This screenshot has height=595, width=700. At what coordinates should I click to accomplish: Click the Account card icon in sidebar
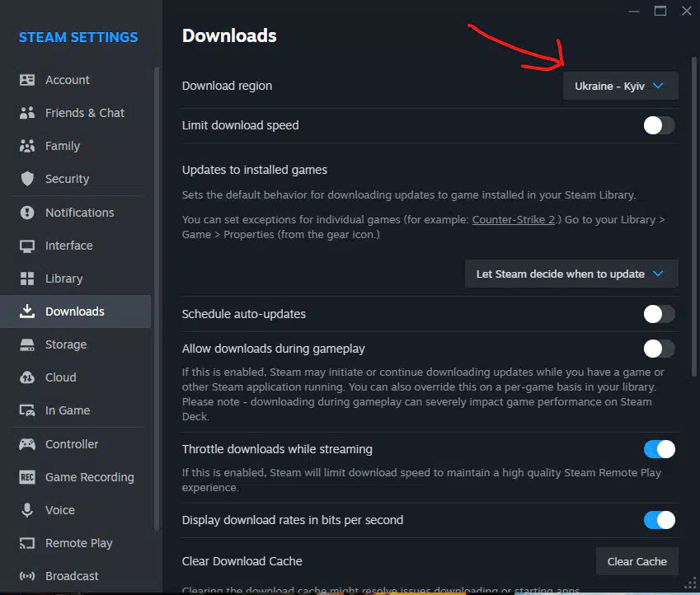[x=27, y=80]
